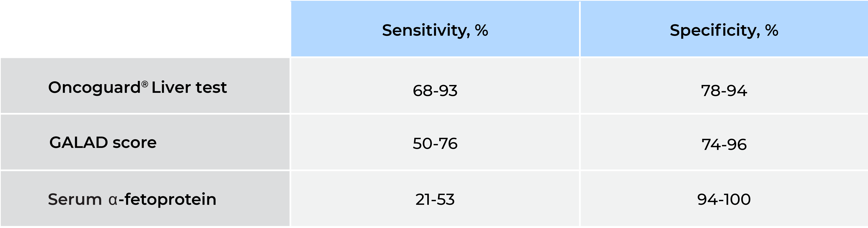The width and height of the screenshot is (868, 228).
Task: Click the word Serum
Action: pos(75,199)
